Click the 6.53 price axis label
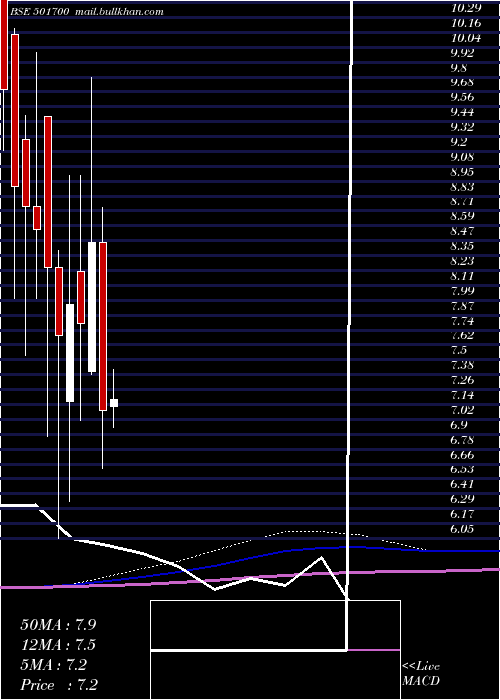The width and height of the screenshot is (500, 700). tap(462, 469)
